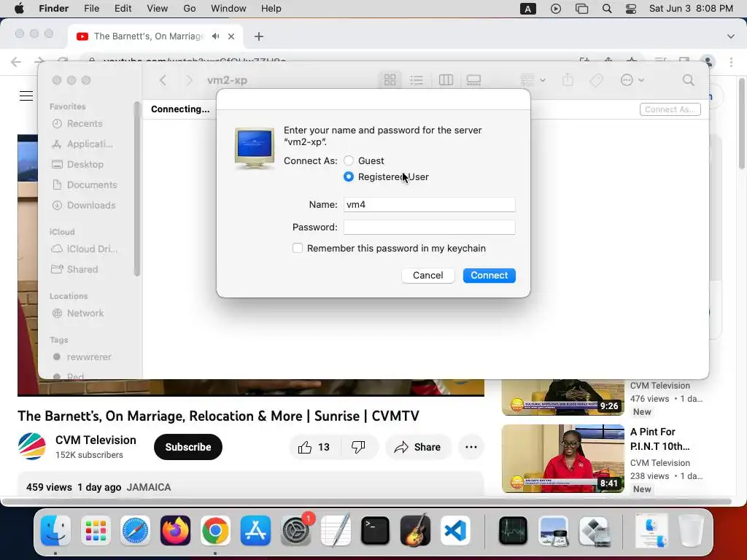Viewport: 747px width, 560px height.
Task: Open the Edit menu
Action: tap(123, 9)
